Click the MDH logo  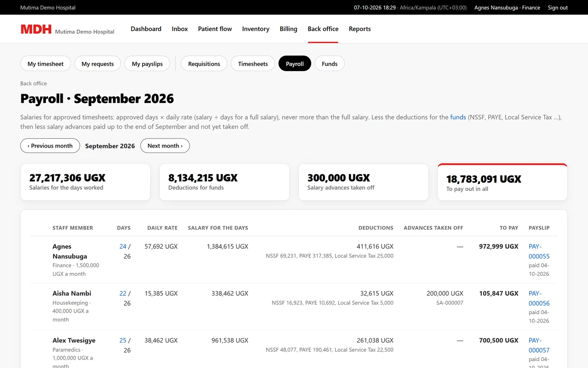[x=36, y=29]
